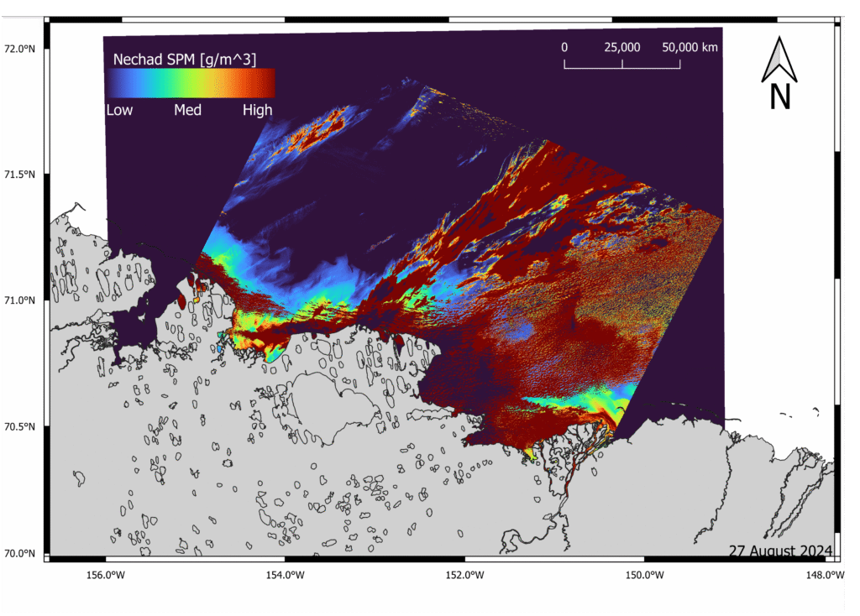Click the large N letter under the arrow
This screenshot has height=616, width=860.
point(779,97)
